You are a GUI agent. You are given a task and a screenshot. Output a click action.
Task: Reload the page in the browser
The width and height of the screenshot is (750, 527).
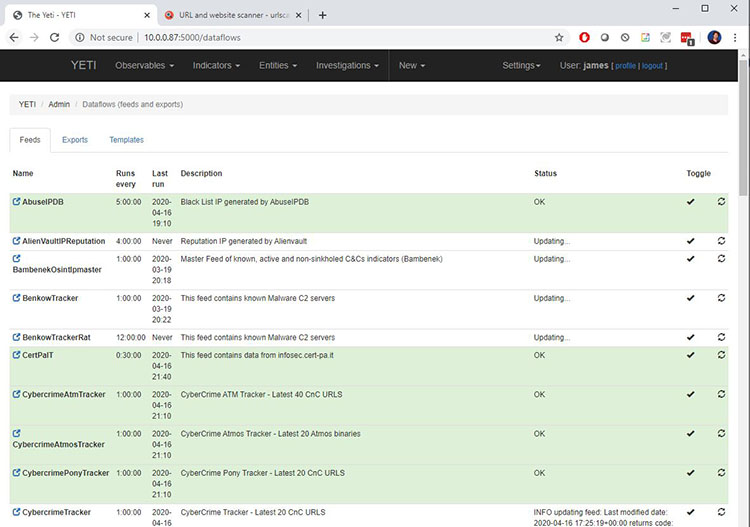coord(55,37)
